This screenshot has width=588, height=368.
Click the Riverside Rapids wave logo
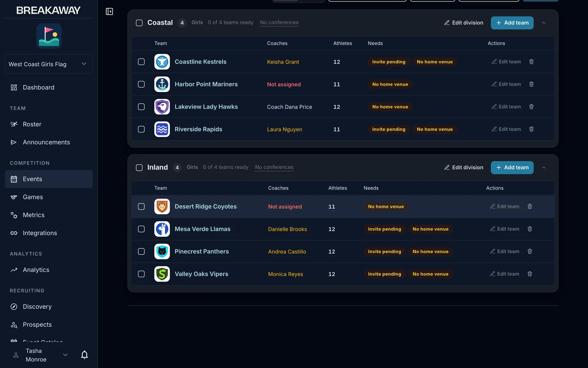162,129
